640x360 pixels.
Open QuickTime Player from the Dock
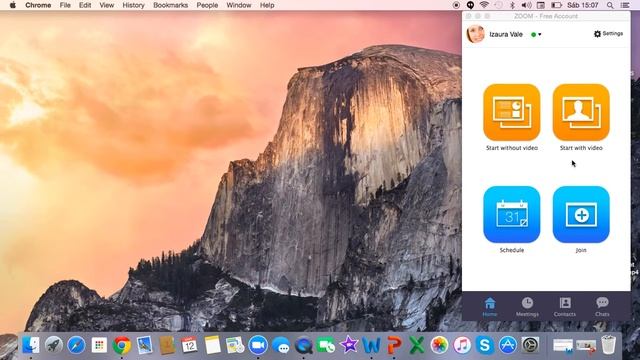tap(303, 345)
